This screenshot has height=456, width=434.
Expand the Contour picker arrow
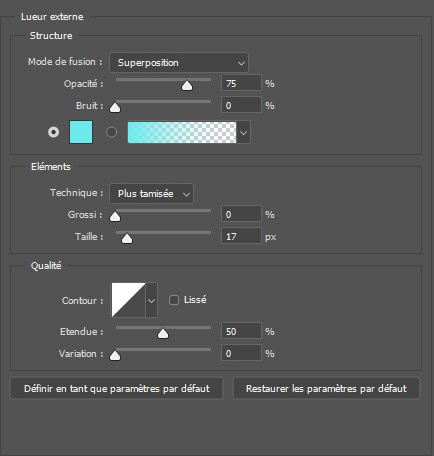151,300
